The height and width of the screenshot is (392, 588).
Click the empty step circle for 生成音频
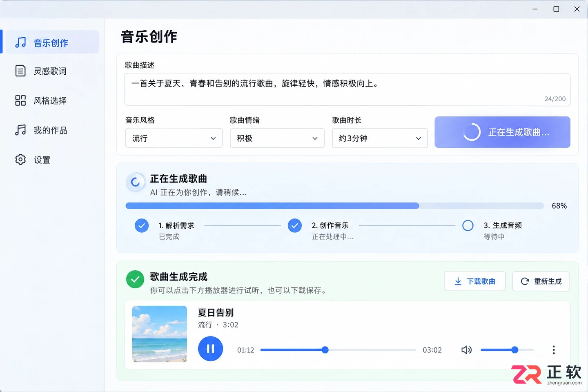tap(468, 225)
